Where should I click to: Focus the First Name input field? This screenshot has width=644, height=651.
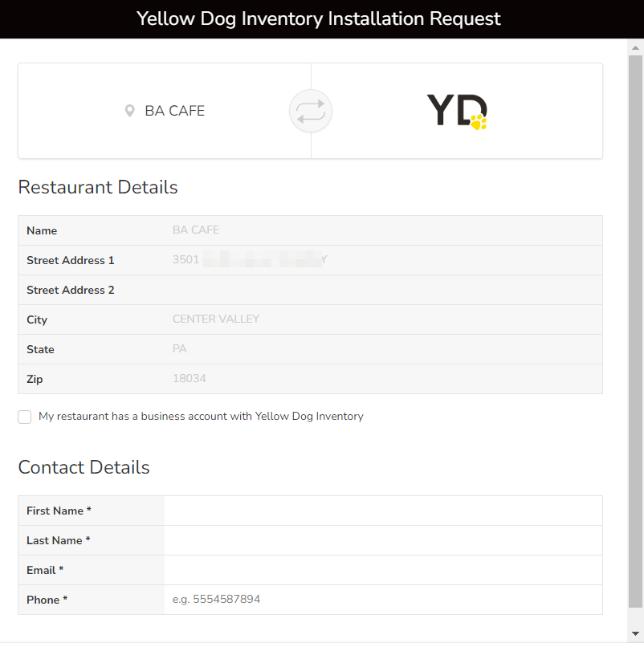(382, 511)
